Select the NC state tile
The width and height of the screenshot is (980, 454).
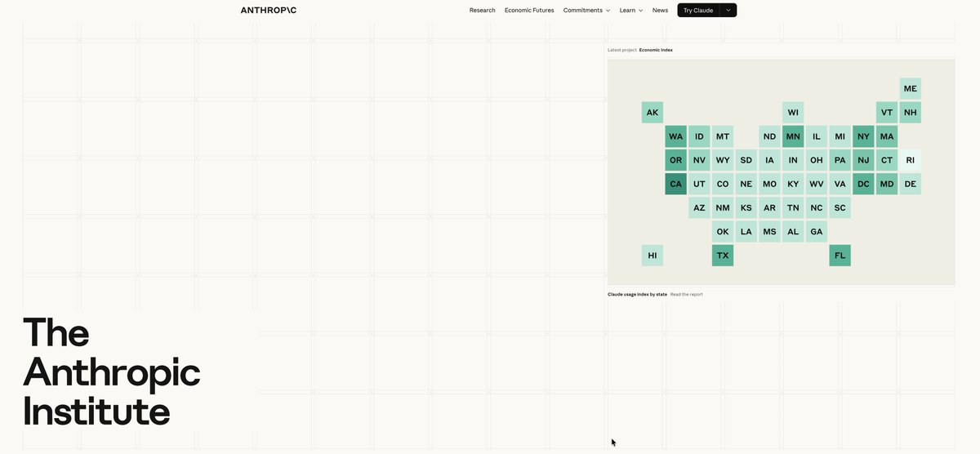tap(817, 207)
